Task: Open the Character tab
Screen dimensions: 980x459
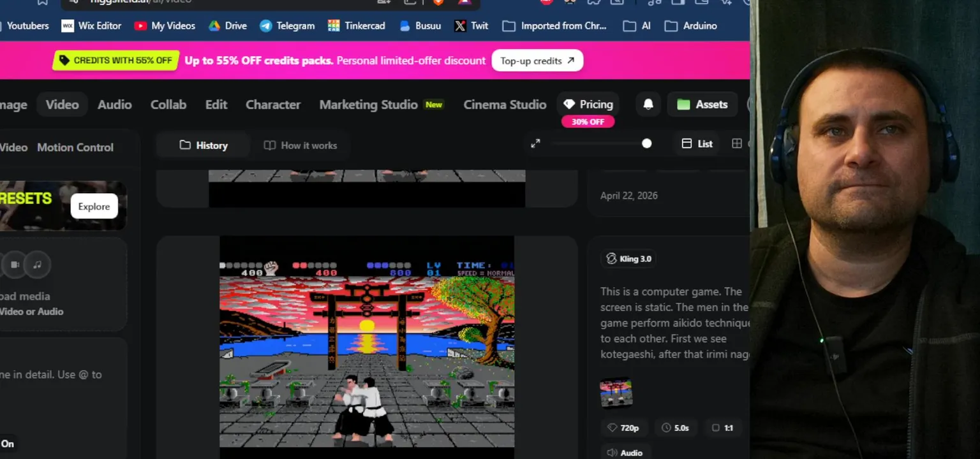Action: 273,105
